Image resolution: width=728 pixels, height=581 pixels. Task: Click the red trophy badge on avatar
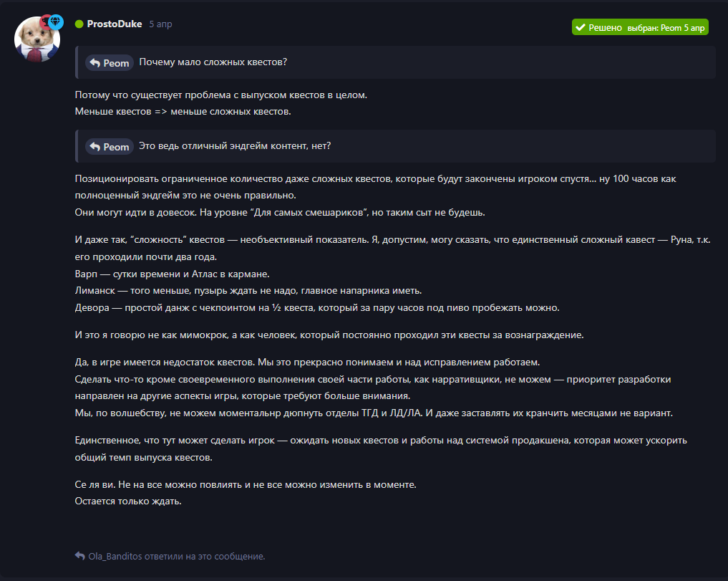click(46, 21)
